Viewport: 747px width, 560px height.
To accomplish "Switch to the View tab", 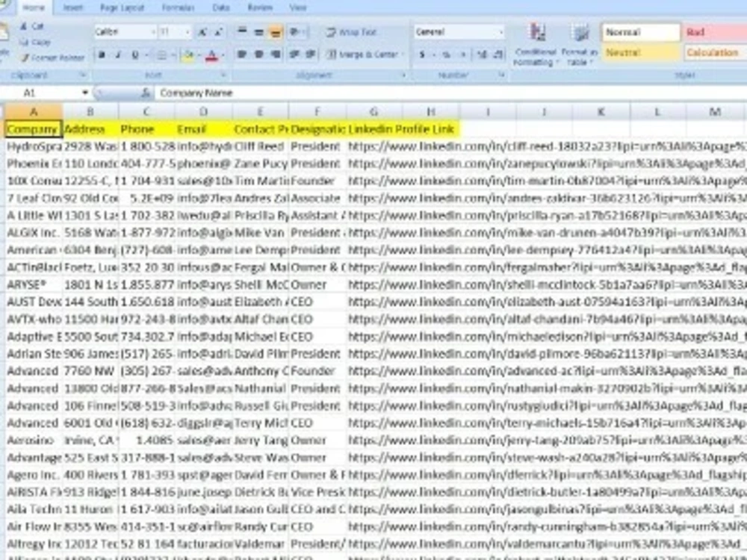I will point(298,7).
